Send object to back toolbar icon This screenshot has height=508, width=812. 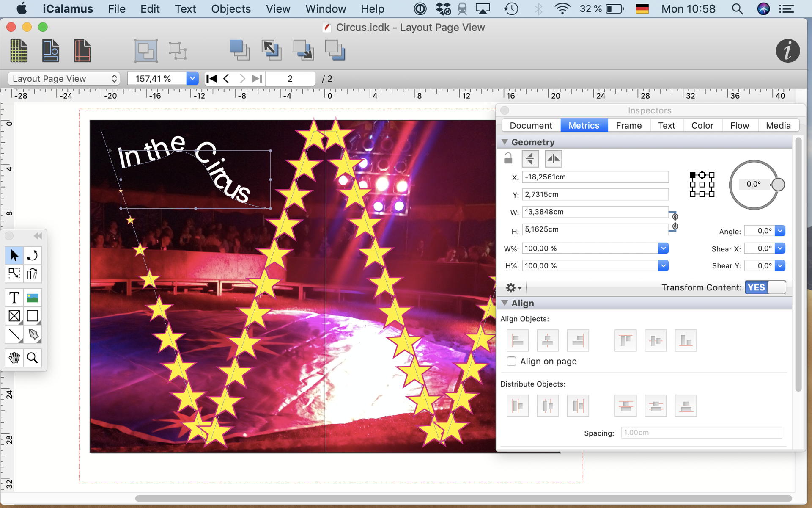335,50
